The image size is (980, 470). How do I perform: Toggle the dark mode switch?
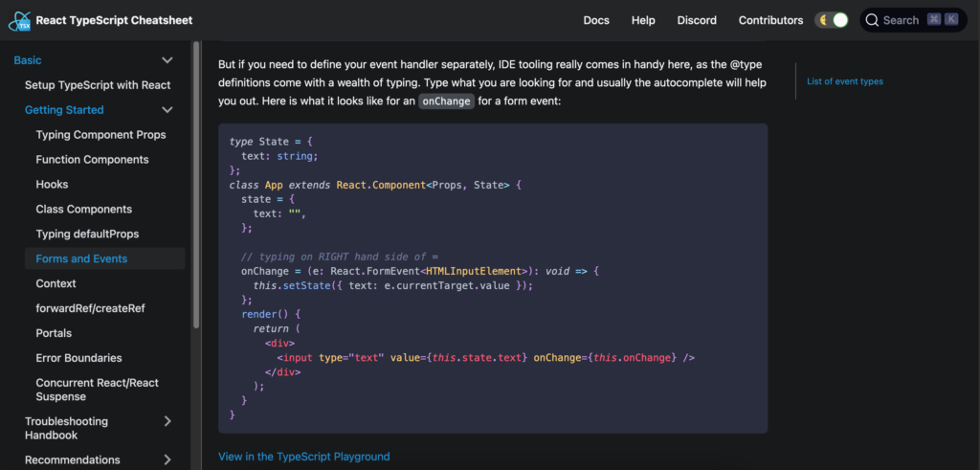point(831,20)
